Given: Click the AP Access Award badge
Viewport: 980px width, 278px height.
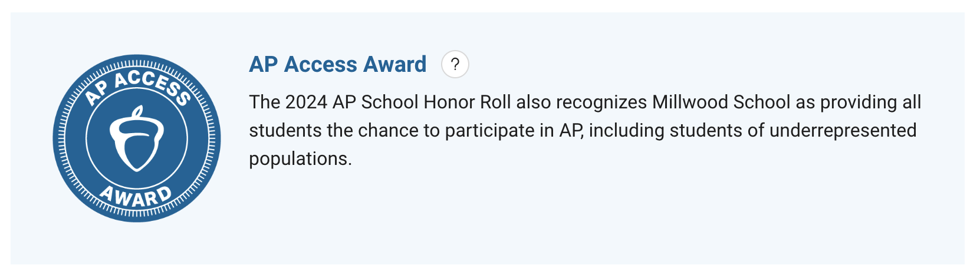Looking at the screenshot, I should [137, 138].
